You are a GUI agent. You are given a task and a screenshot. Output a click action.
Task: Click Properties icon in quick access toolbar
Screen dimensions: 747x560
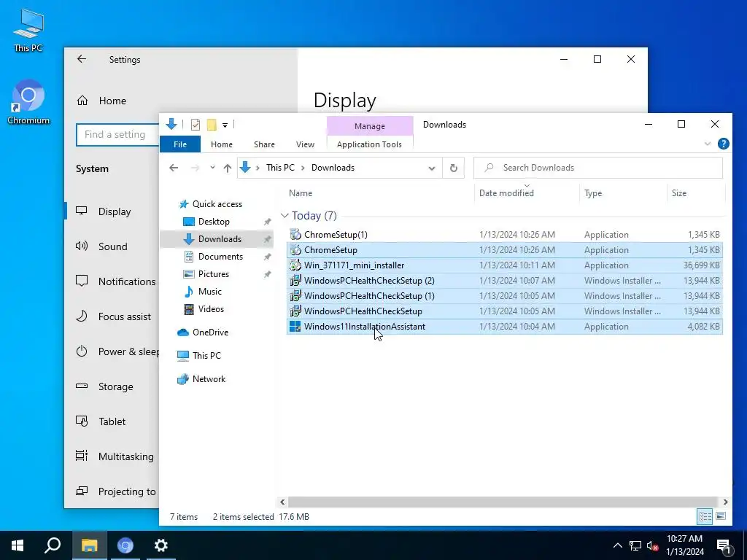[196, 125]
